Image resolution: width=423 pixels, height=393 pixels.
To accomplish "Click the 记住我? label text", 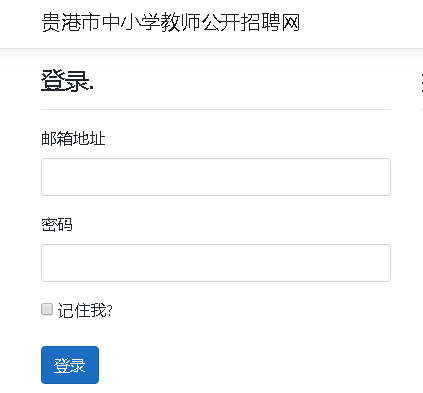I will click(85, 311).
